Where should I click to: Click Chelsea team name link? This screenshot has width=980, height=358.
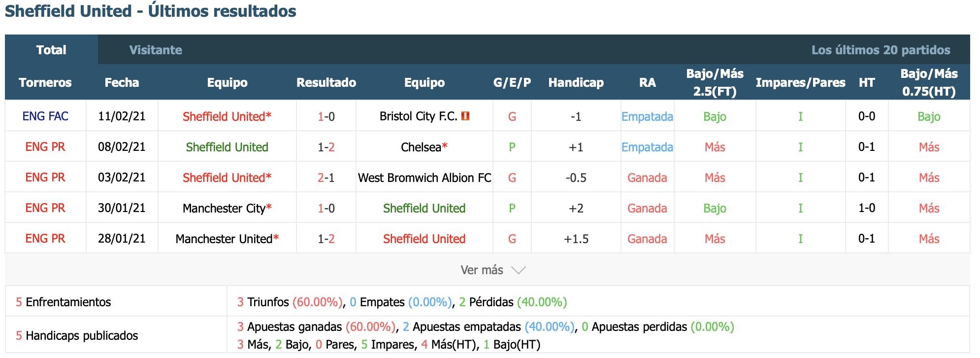[x=421, y=147]
